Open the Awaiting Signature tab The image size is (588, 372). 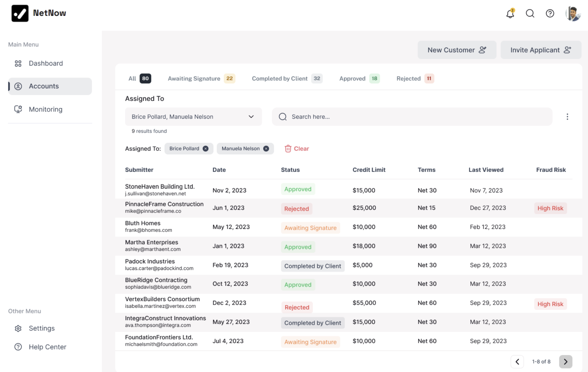coord(194,78)
